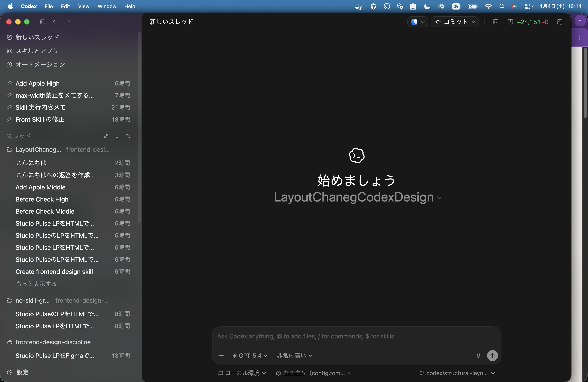Open the View menu
The height and width of the screenshot is (382, 588).
pyautogui.click(x=84, y=6)
